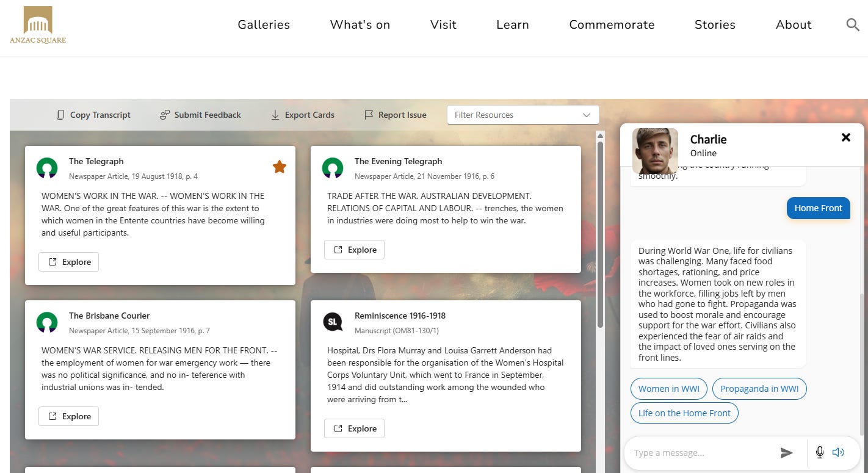Screen dimensions: 868x473
Task: Send the chat message arrow icon
Action: 787,453
